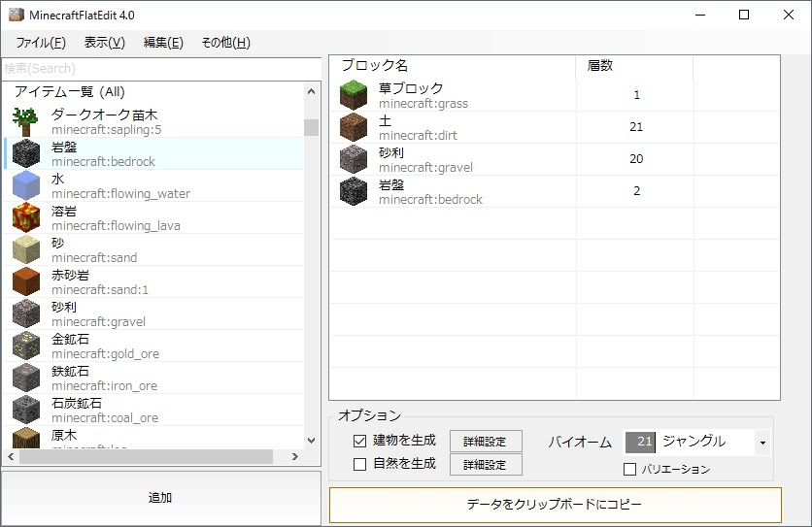Image resolution: width=812 pixels, height=527 pixels.
Task: Select ダークオーク苗木 item name
Action: (104, 115)
